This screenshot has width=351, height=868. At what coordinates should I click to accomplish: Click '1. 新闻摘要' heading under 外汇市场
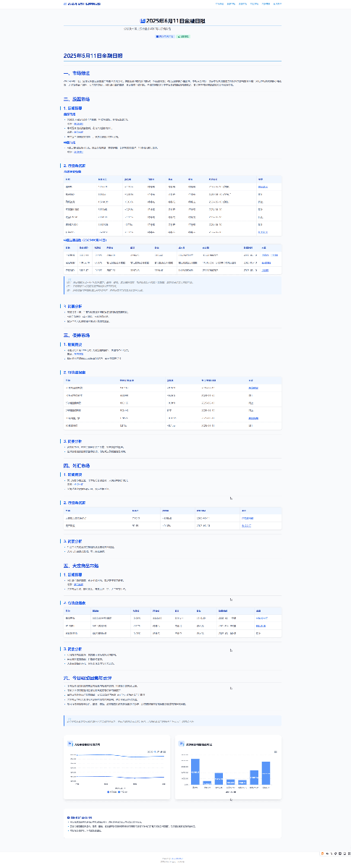(x=73, y=475)
